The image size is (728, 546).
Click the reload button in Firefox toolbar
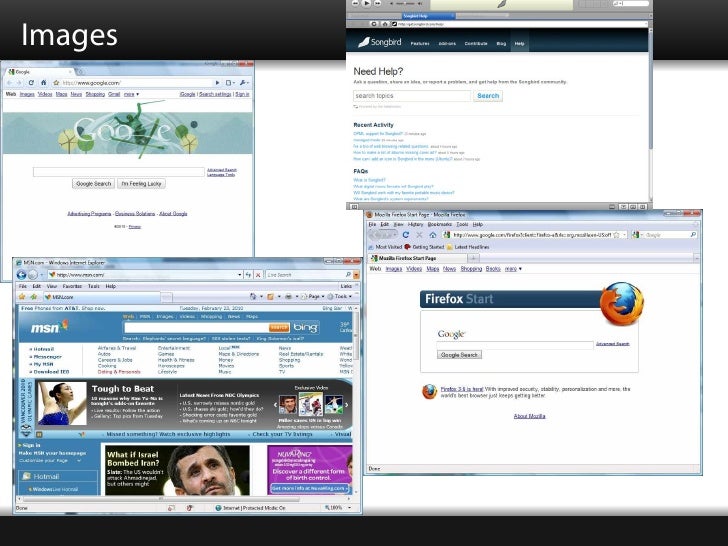click(x=406, y=235)
